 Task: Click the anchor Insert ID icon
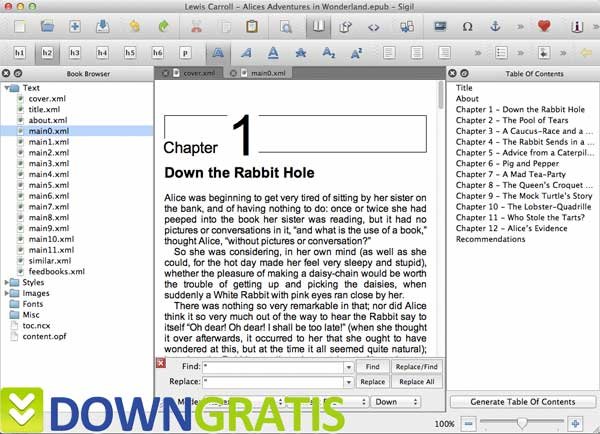tap(495, 26)
